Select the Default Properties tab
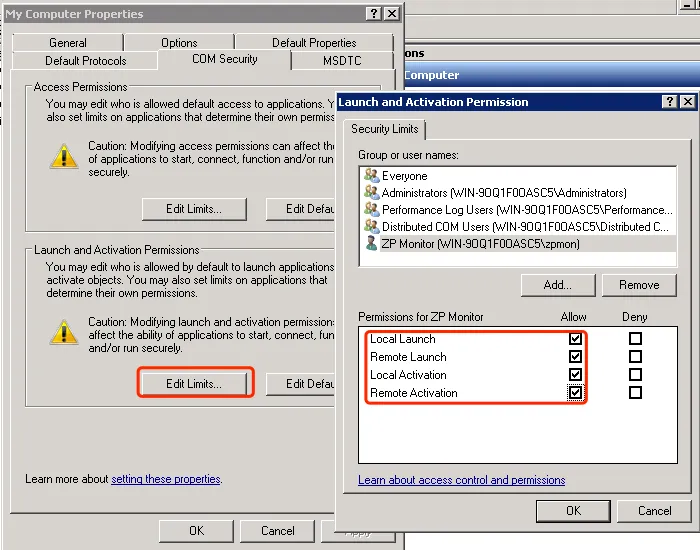This screenshot has width=700, height=550. [314, 43]
